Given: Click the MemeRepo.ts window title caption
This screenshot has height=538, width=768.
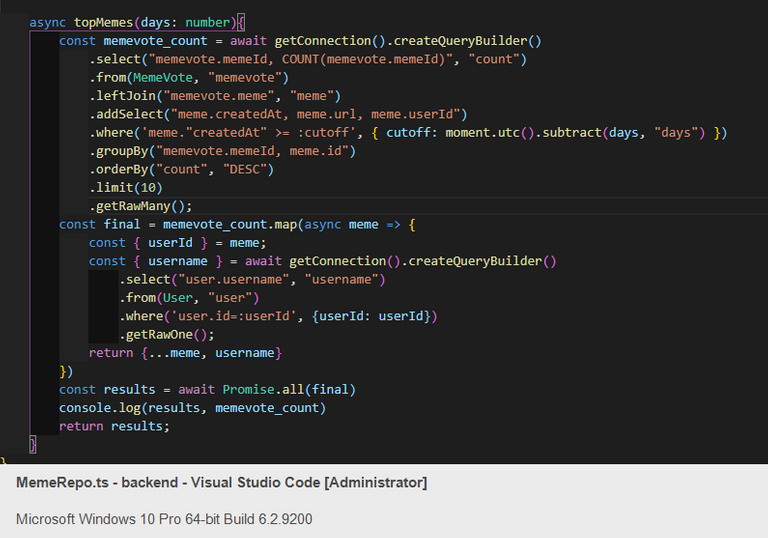Looking at the screenshot, I should 221,483.
